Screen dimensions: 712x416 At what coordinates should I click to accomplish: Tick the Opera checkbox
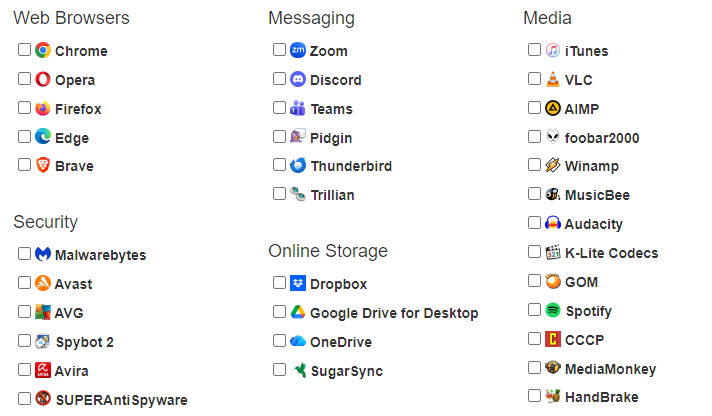click(x=24, y=79)
